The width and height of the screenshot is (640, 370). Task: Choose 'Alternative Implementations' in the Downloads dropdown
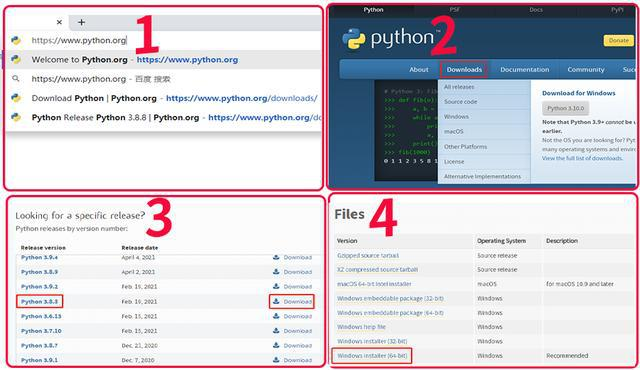click(x=482, y=177)
